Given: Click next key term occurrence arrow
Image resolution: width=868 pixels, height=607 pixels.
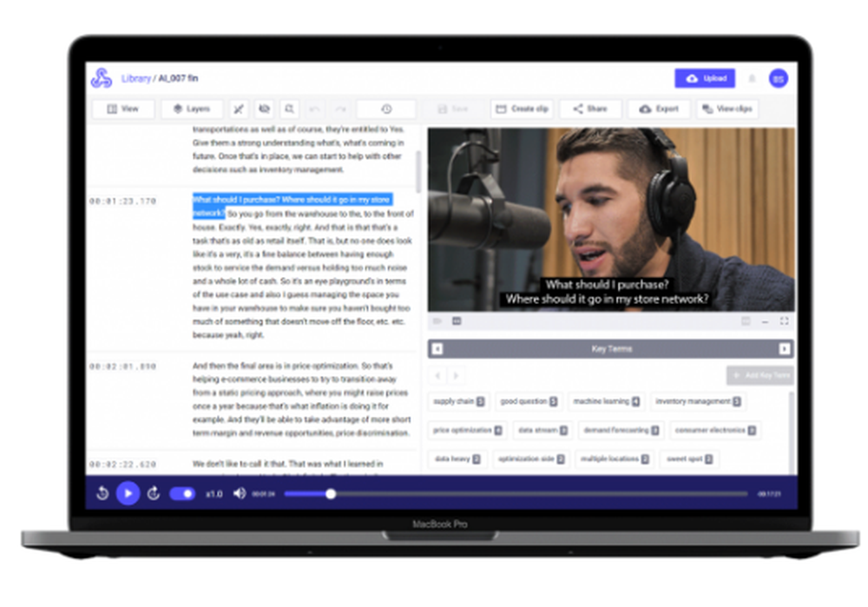Looking at the screenshot, I should point(456,375).
